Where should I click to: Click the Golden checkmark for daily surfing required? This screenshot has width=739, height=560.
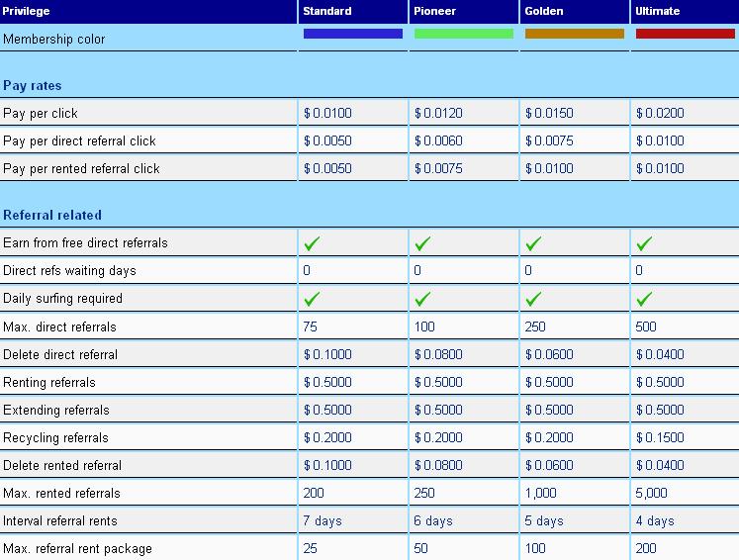(x=533, y=299)
